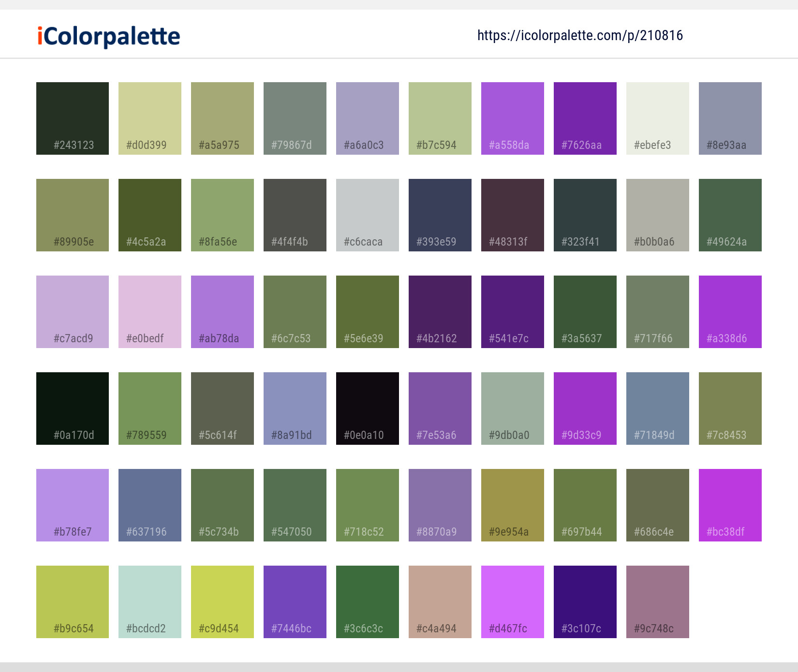Viewport: 798px width, 672px height.
Task: Click the vivid magenta swatch #bc38df
Action: [730, 505]
